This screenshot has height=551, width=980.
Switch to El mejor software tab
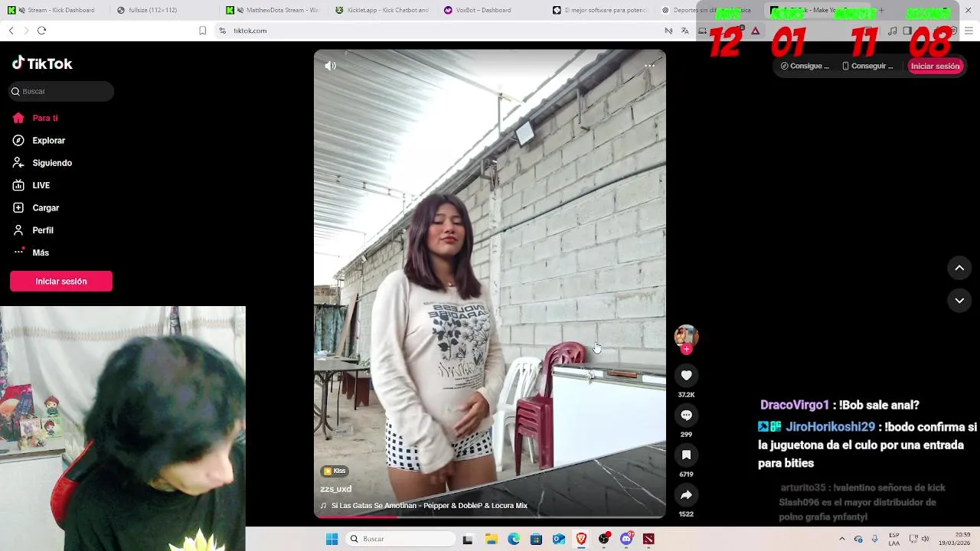(601, 10)
